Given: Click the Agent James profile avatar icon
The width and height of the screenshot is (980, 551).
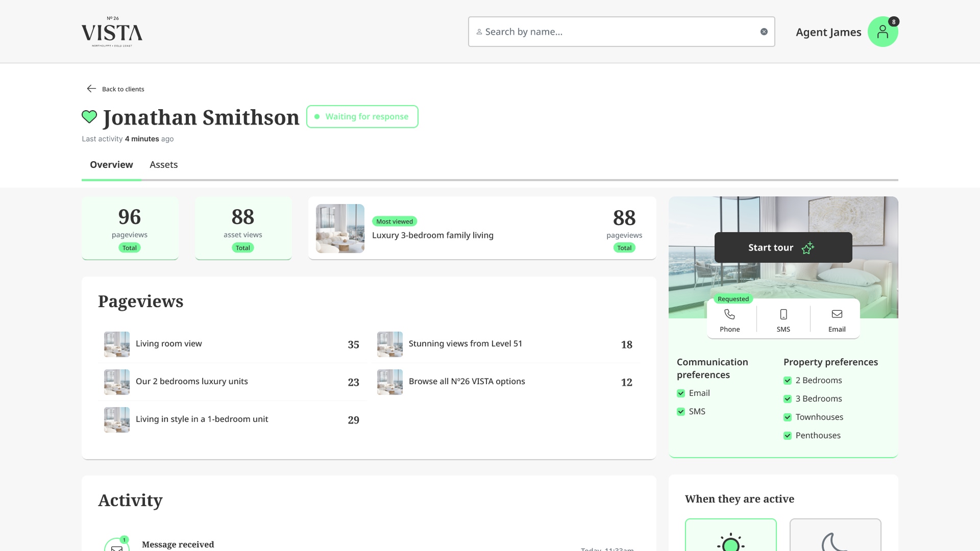Looking at the screenshot, I should (x=883, y=32).
